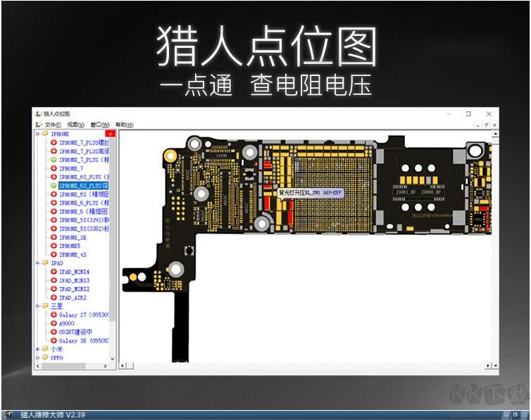This screenshot has width=531, height=420.
Task: Expand the OPPO tree folder
Action: [37, 357]
